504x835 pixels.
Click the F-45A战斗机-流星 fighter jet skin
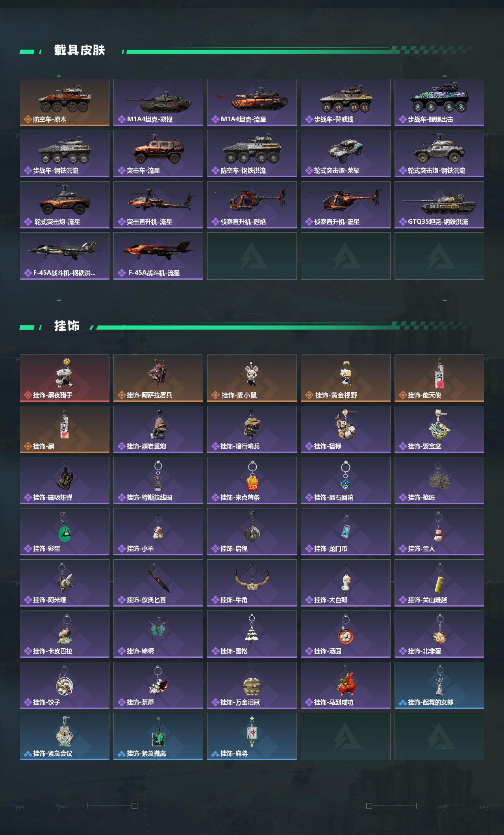158,256
